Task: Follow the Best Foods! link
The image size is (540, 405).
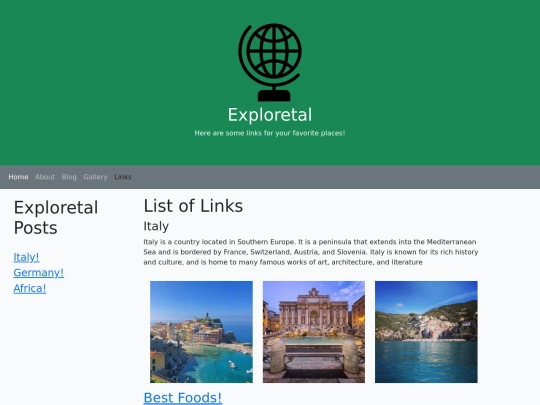Action: pos(183,398)
